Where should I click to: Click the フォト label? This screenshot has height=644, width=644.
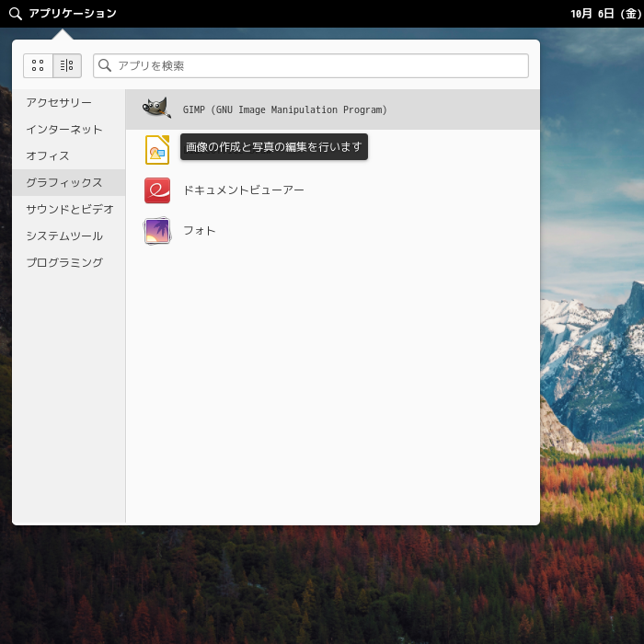(200, 231)
